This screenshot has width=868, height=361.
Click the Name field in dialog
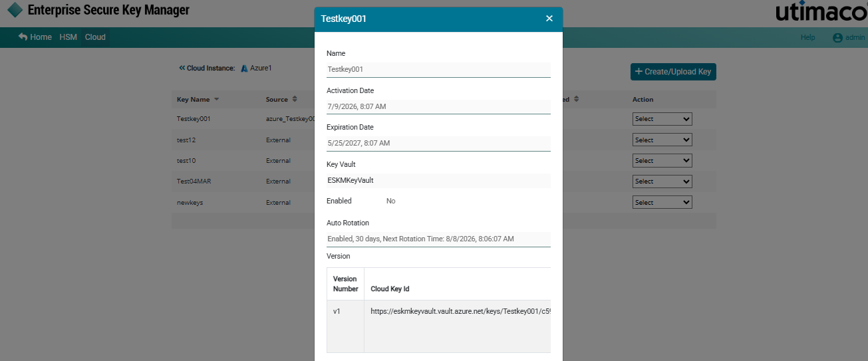click(438, 69)
